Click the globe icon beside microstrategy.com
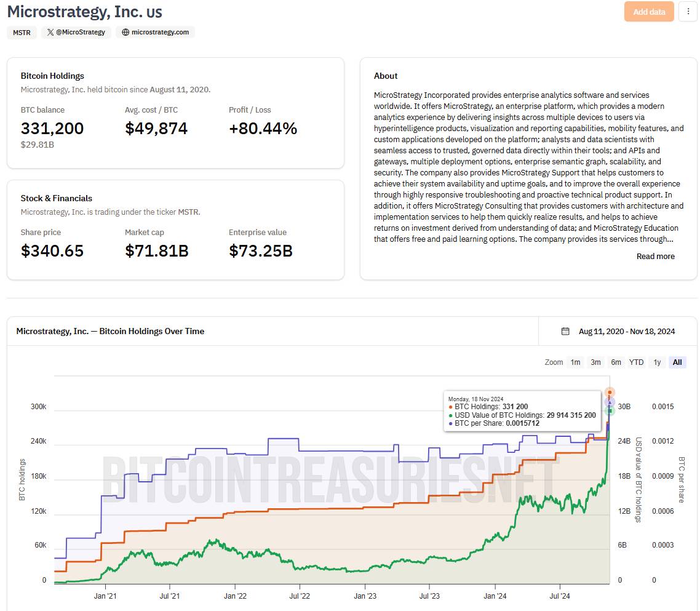This screenshot has height=611, width=700. [x=125, y=32]
